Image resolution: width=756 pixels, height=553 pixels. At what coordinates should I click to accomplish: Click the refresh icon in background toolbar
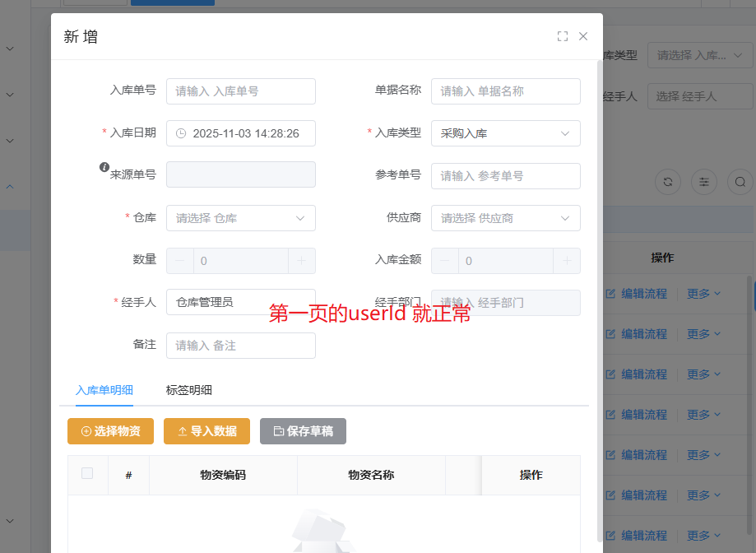667,182
